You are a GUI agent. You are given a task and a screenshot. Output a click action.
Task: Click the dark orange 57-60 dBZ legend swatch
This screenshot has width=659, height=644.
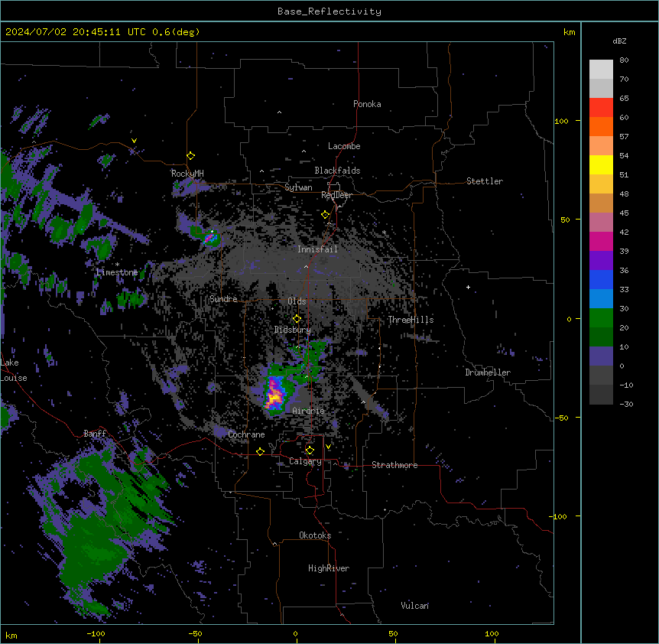point(601,126)
